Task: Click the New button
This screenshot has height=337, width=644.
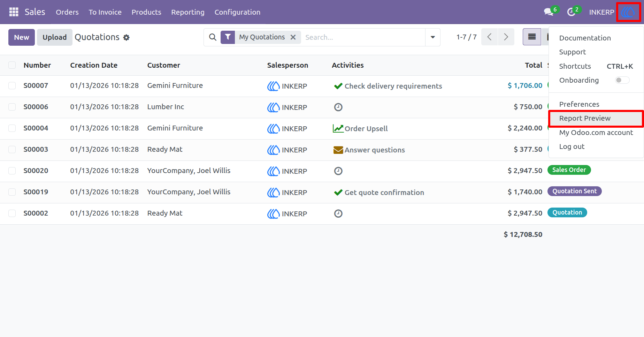Action: [x=22, y=37]
